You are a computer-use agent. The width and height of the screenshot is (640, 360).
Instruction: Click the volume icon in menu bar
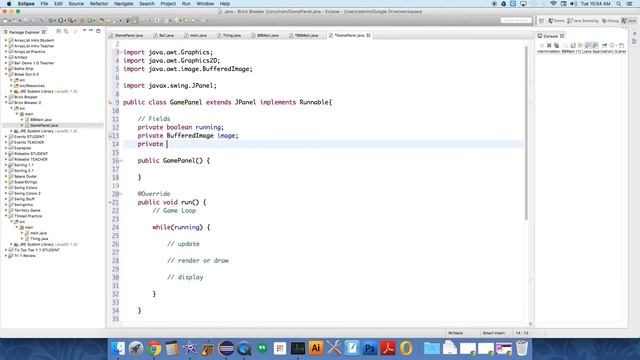[x=573, y=4]
